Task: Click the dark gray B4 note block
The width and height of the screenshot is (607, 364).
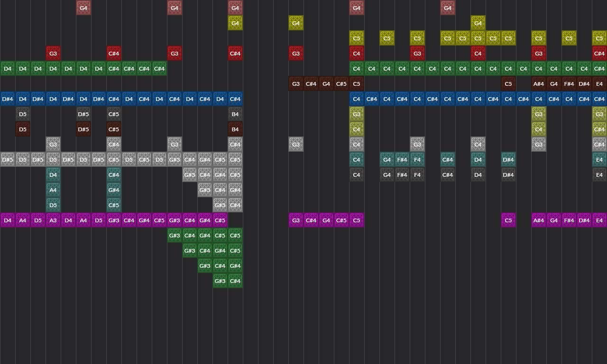Action: pyautogui.click(x=235, y=114)
